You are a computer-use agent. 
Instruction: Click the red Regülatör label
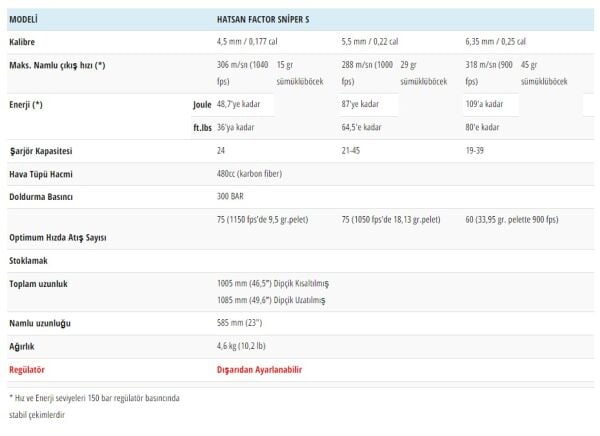point(28,368)
